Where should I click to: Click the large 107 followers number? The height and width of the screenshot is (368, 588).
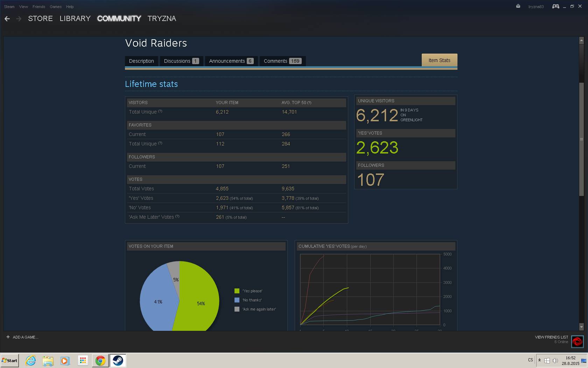[371, 180]
